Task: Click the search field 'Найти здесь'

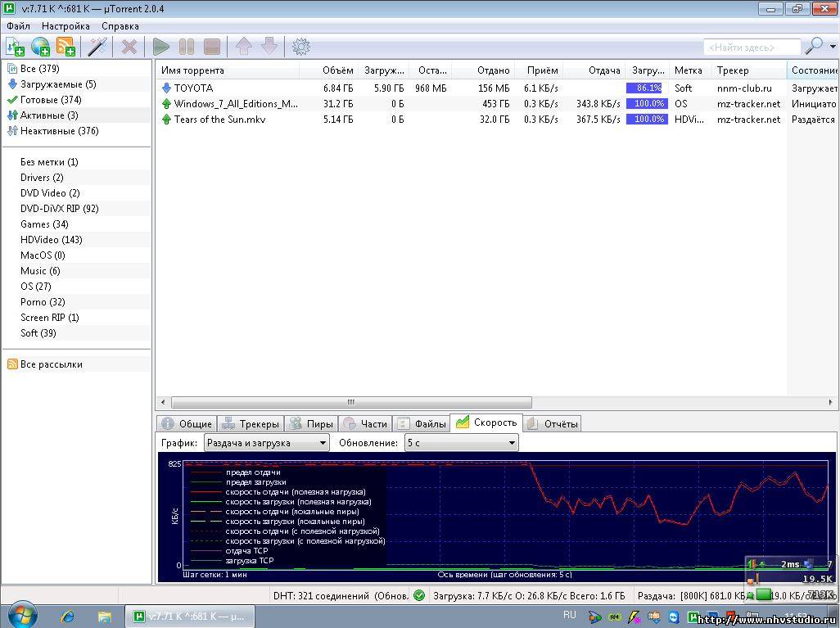Action: click(x=752, y=47)
